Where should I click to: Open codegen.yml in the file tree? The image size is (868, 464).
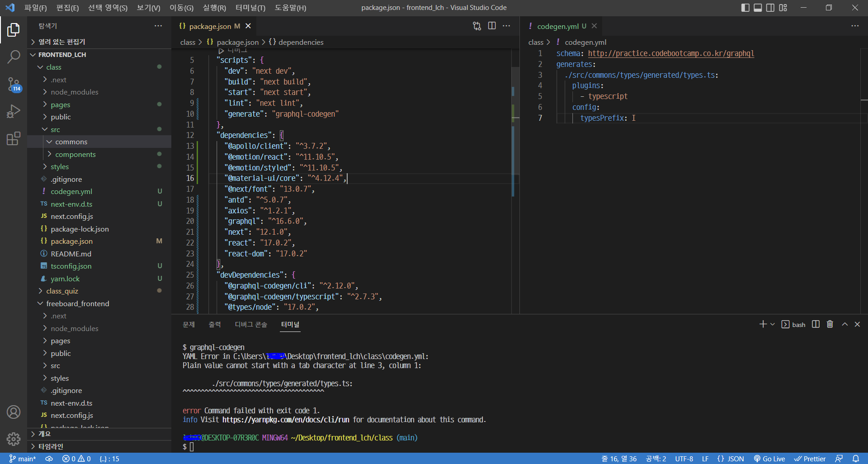point(99,191)
